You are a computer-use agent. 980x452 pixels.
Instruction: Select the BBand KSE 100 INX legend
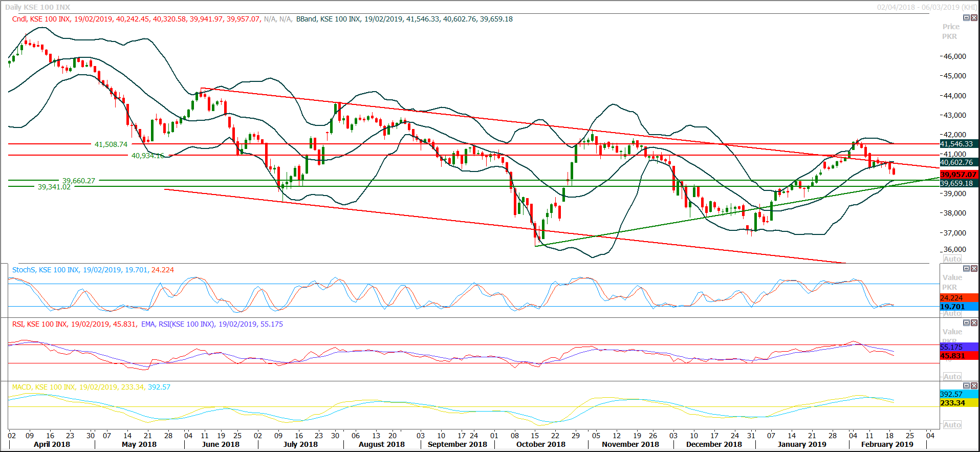404,19
